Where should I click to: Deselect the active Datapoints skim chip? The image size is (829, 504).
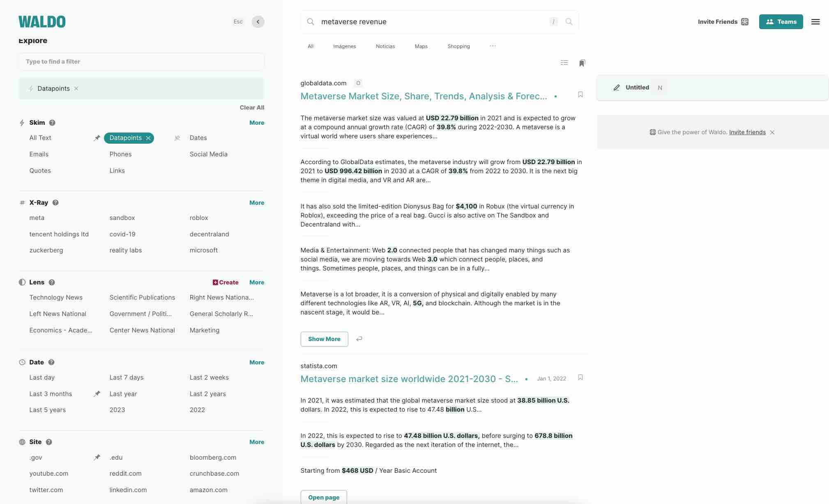(x=148, y=138)
